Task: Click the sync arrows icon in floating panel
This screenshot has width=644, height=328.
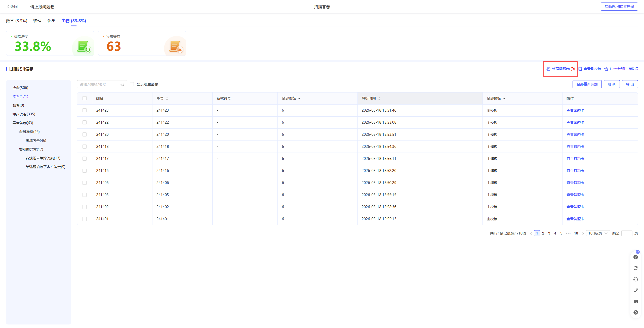Action: pyautogui.click(x=635, y=268)
